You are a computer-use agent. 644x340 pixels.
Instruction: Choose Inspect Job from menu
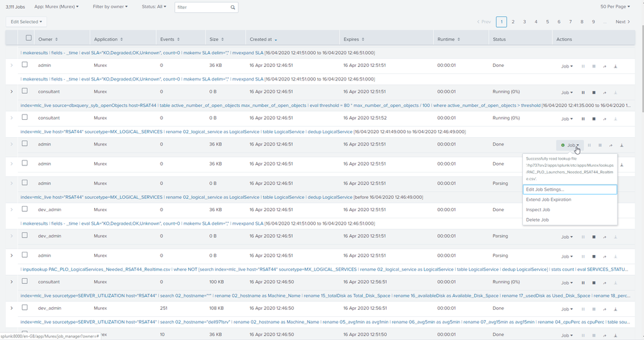coord(570,209)
